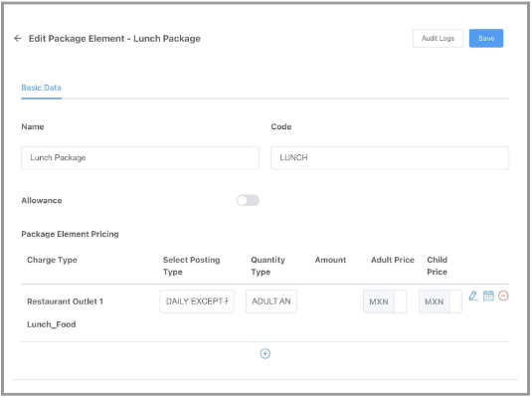Image resolution: width=532 pixels, height=397 pixels.
Task: Expand the ADULT AN quantity type dropdown
Action: tap(271, 301)
